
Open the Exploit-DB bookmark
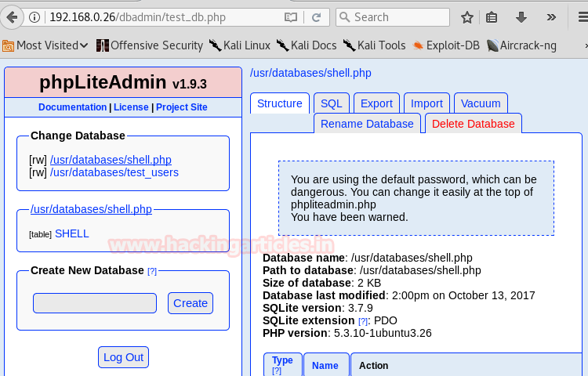click(x=446, y=45)
